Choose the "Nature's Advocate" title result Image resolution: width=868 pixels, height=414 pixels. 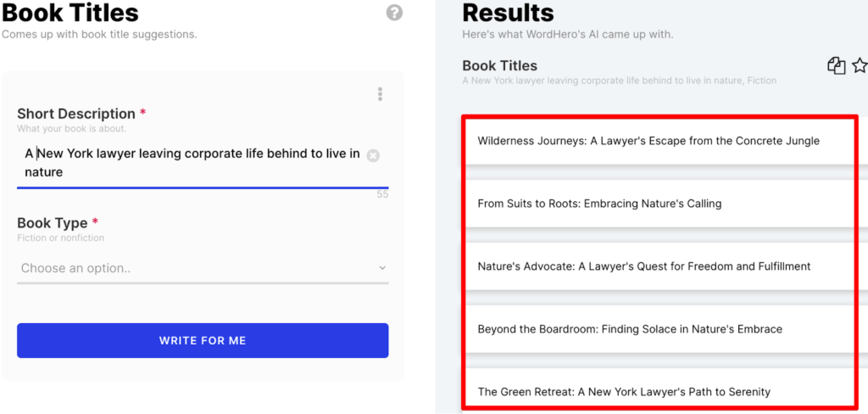pos(644,266)
